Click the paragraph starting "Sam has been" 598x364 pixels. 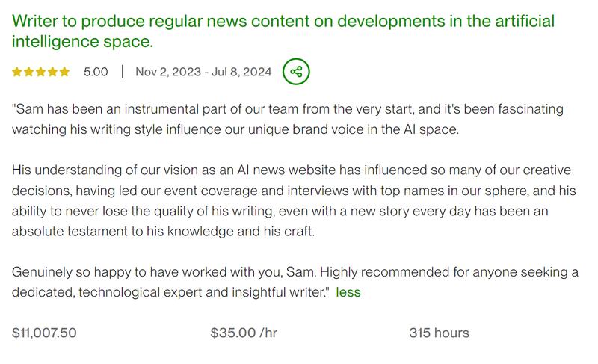coord(287,119)
